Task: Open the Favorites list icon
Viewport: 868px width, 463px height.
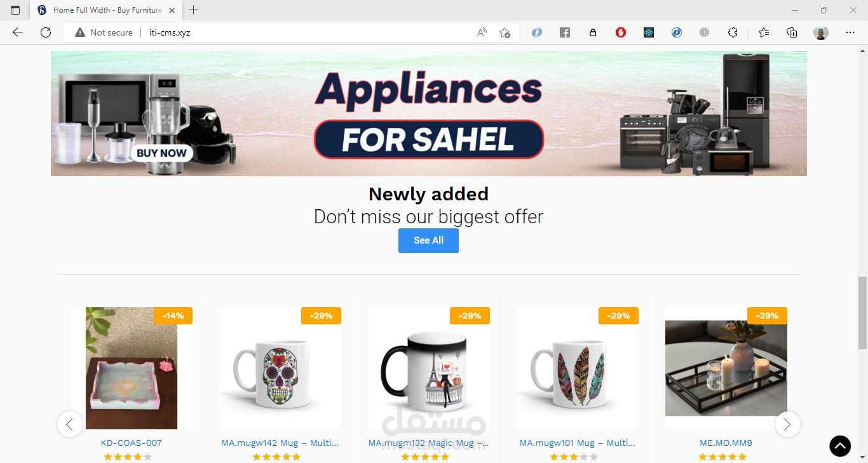Action: point(764,32)
